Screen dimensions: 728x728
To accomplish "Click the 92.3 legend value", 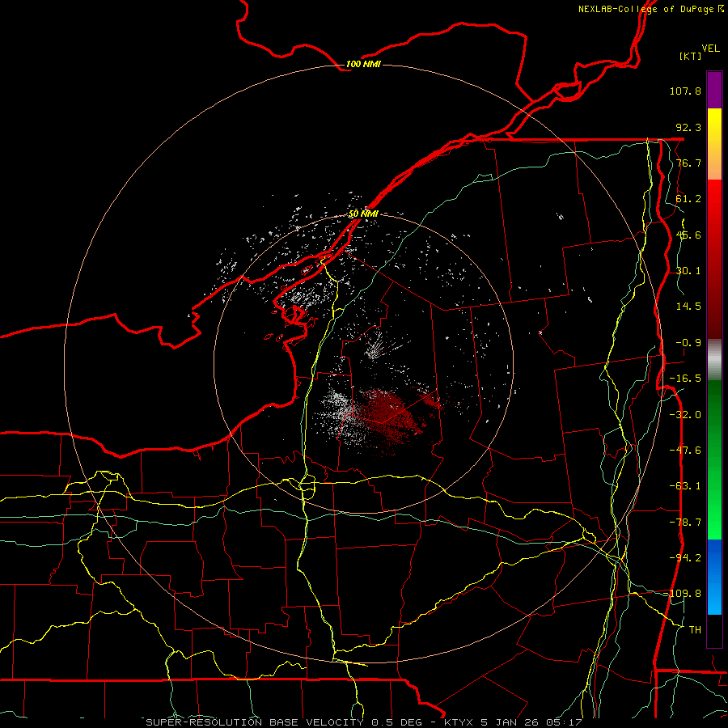I will (688, 127).
